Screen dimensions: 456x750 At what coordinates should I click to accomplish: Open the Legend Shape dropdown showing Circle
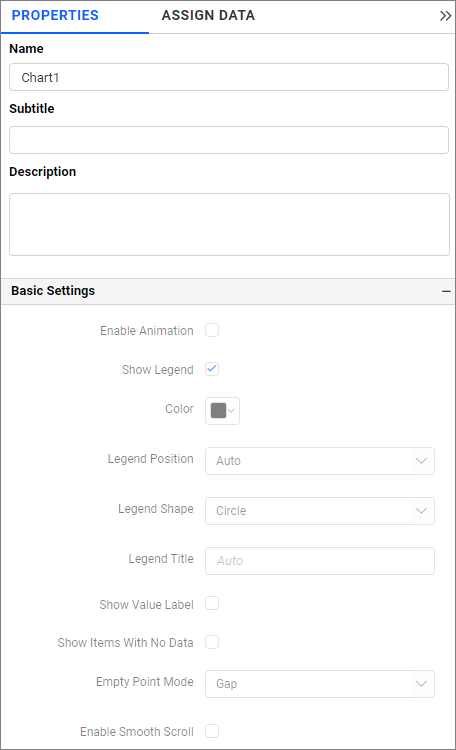tap(320, 511)
